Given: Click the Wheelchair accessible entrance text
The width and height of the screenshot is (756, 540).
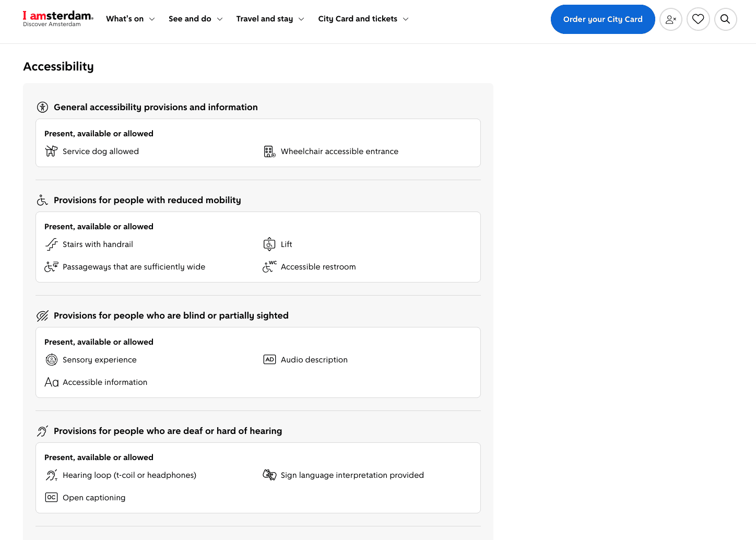Looking at the screenshot, I should pos(339,151).
